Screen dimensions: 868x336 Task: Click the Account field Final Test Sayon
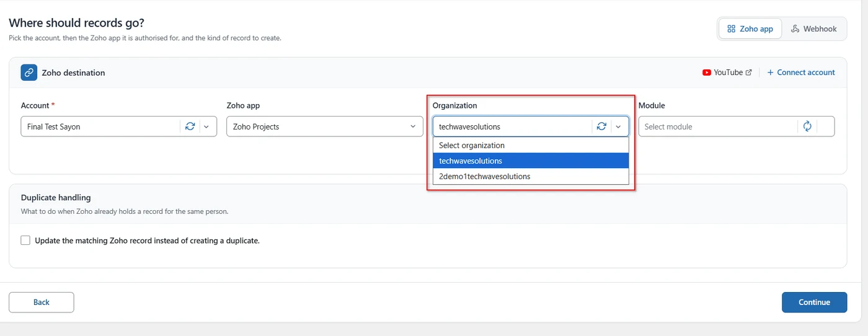(119, 126)
